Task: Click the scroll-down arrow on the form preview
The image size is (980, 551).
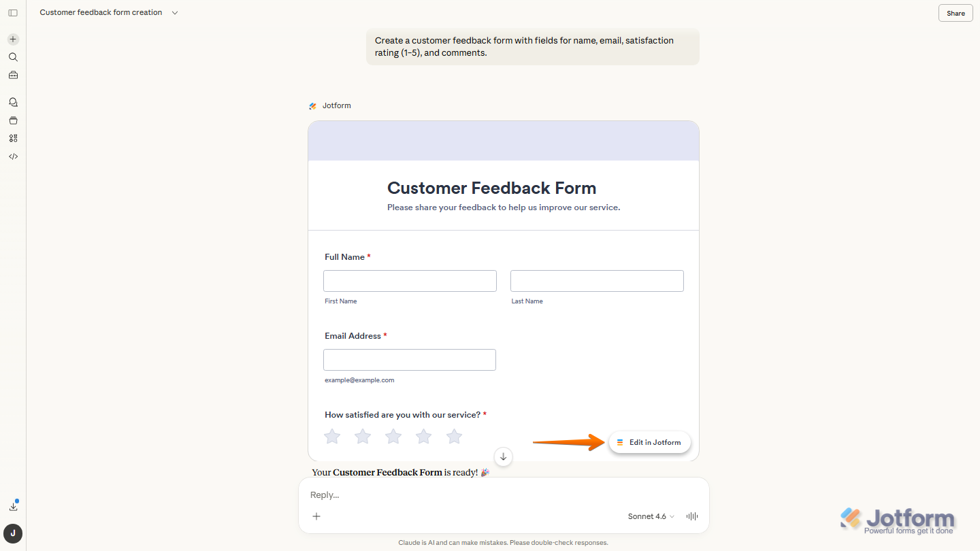Action: pyautogui.click(x=503, y=456)
